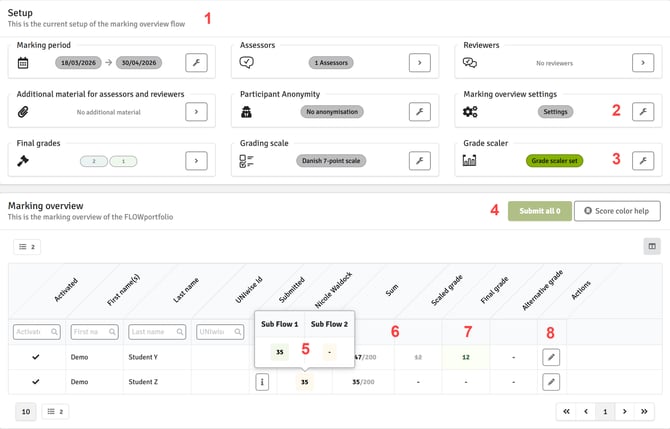Click the No anonymisation badge
Viewport: 670px width, 429px height.
[x=332, y=112]
